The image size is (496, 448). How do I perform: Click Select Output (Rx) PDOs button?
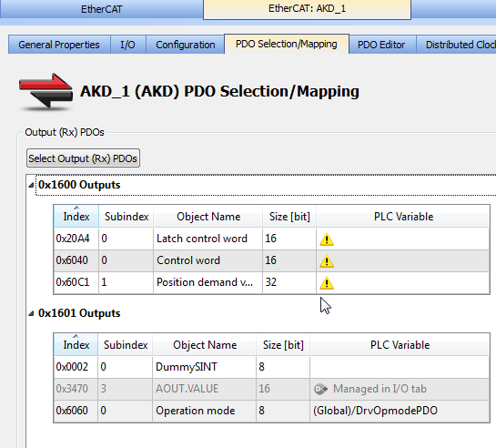tap(83, 158)
